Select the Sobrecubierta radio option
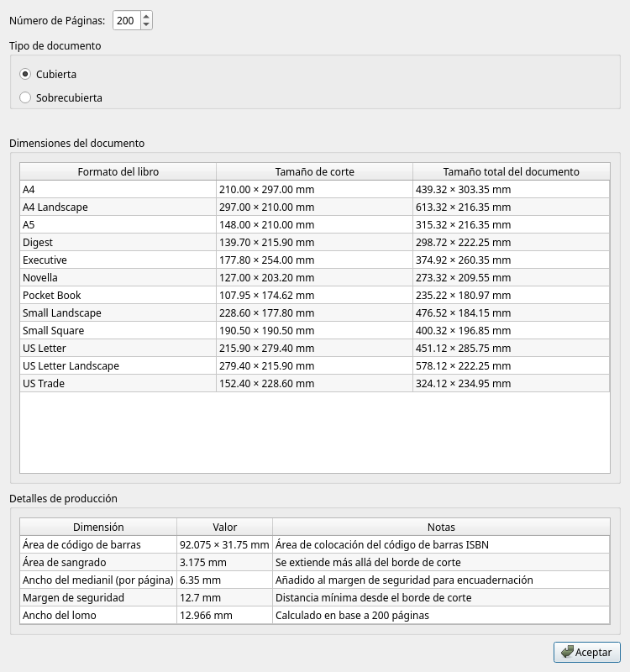Image resolution: width=630 pixels, height=672 pixels. (x=25, y=97)
